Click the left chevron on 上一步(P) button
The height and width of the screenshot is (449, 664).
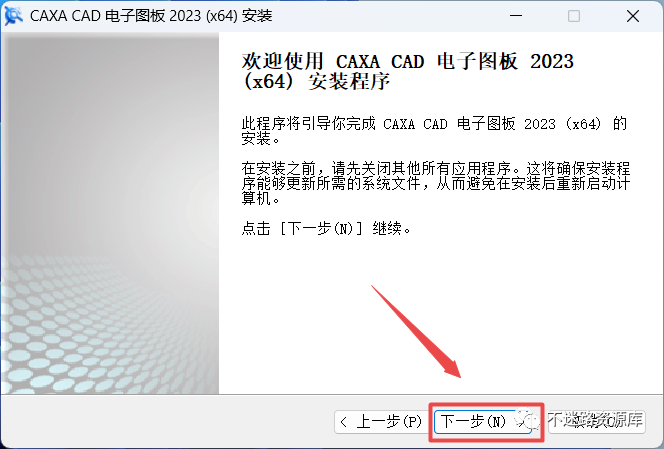[344, 422]
